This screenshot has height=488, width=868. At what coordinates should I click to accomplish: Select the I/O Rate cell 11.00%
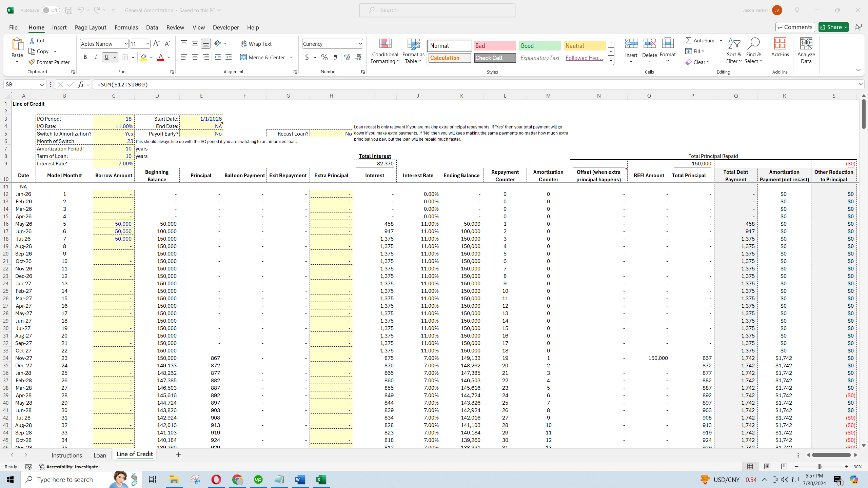tap(114, 126)
